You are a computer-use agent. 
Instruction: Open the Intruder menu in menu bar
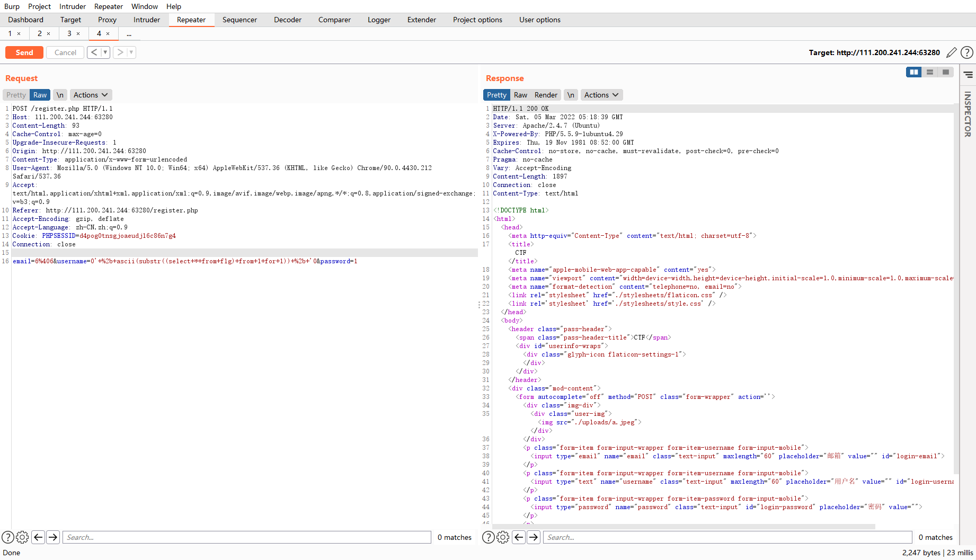(x=73, y=6)
